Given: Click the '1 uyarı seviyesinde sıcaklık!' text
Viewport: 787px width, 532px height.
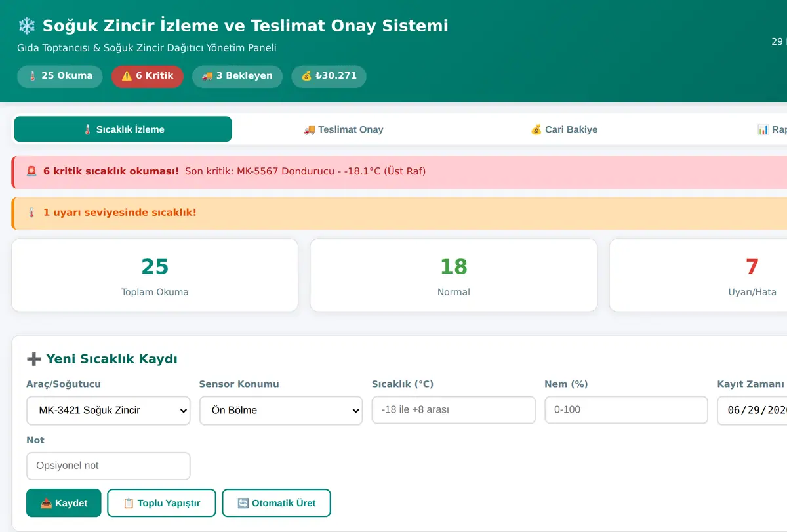Looking at the screenshot, I should pos(120,213).
